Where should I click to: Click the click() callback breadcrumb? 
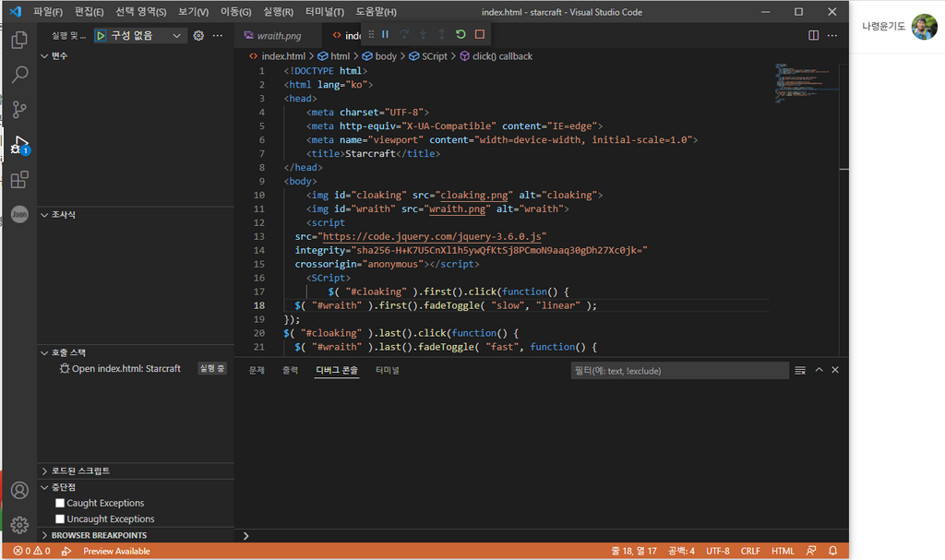click(x=496, y=56)
